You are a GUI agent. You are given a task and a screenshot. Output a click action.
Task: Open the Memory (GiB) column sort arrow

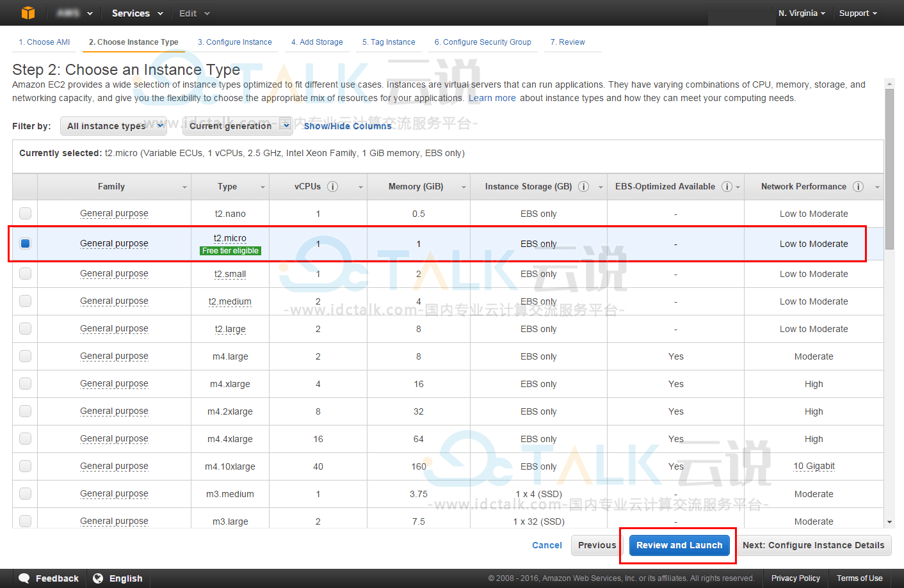tap(464, 187)
